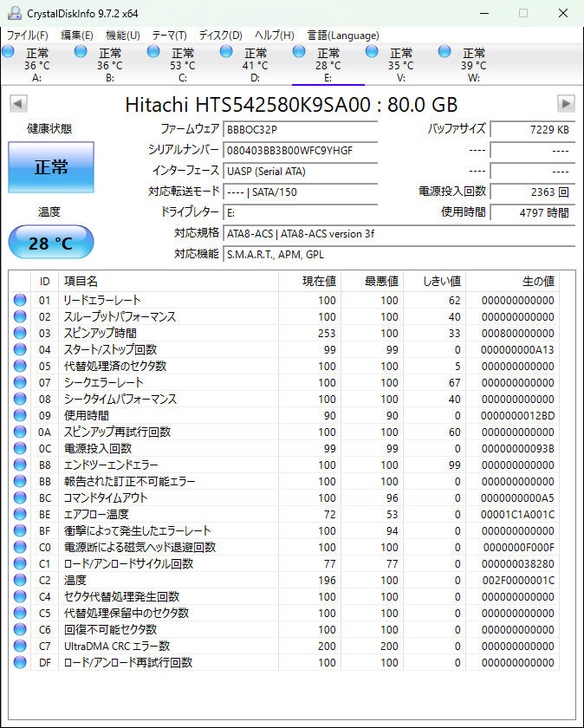Open the 機能(U) menu
The width and height of the screenshot is (584, 728).
[123, 36]
